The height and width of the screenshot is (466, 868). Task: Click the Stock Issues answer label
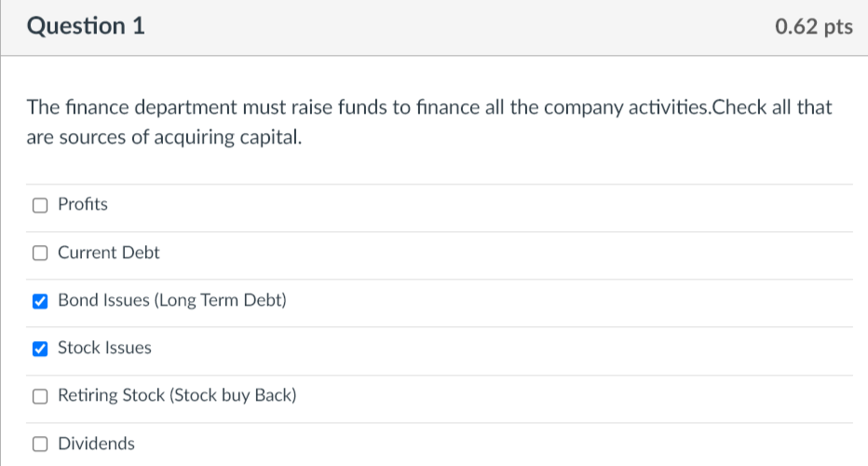pos(104,348)
